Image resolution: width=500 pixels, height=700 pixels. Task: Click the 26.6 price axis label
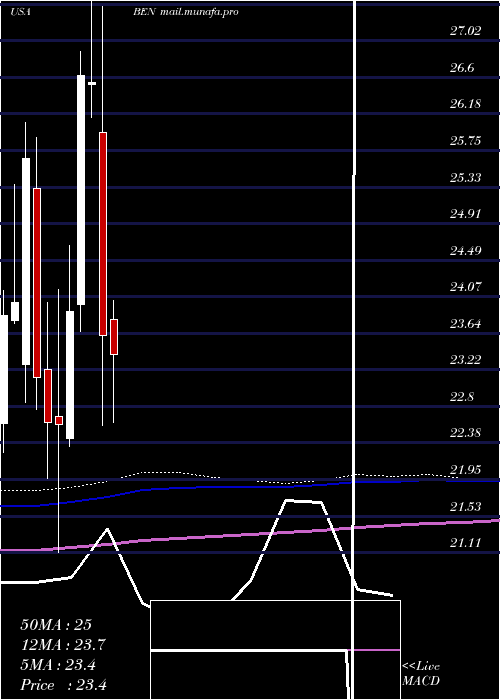click(x=462, y=68)
